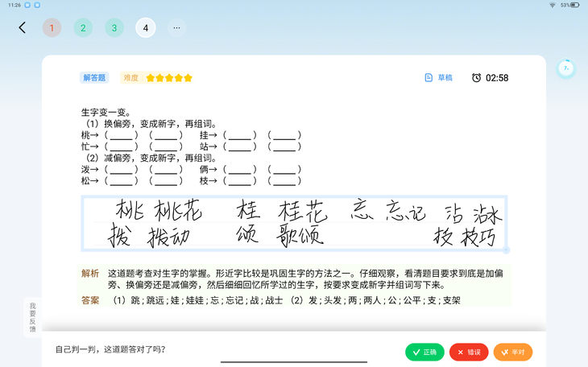Open the 我要反馈 feedback side tab
This screenshot has width=588, height=367.
[33, 317]
